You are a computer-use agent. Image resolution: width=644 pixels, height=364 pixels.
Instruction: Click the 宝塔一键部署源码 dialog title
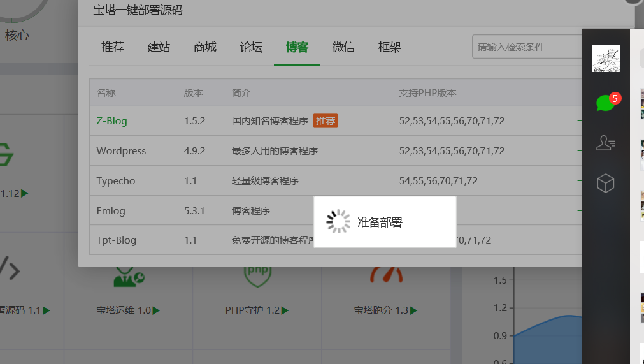coord(138,10)
